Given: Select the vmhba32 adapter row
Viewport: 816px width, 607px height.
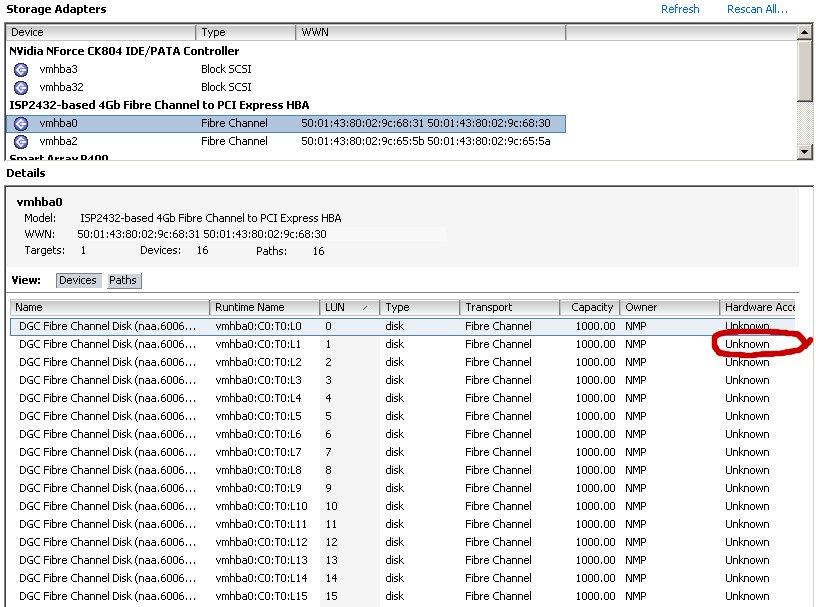Looking at the screenshot, I should coord(285,87).
